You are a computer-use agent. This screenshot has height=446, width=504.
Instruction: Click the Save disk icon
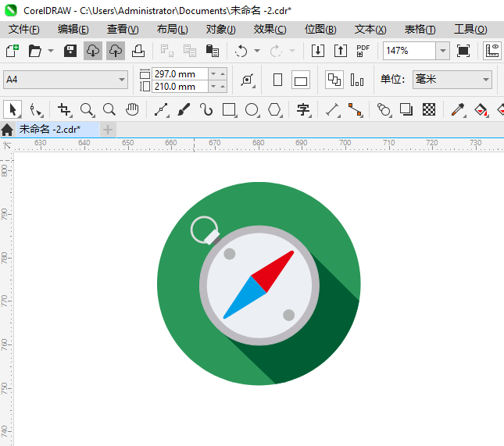70,51
